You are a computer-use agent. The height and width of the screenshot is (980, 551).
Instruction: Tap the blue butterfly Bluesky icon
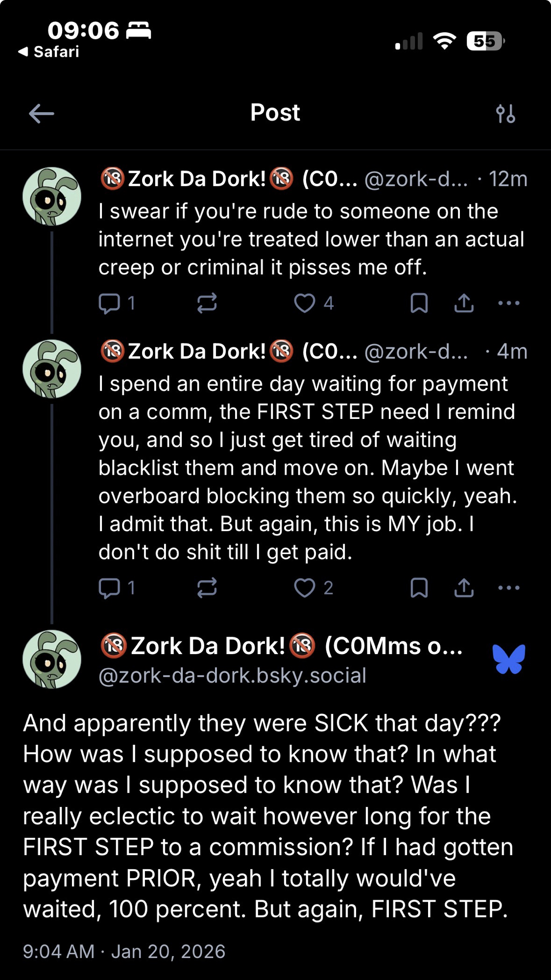[x=509, y=659]
